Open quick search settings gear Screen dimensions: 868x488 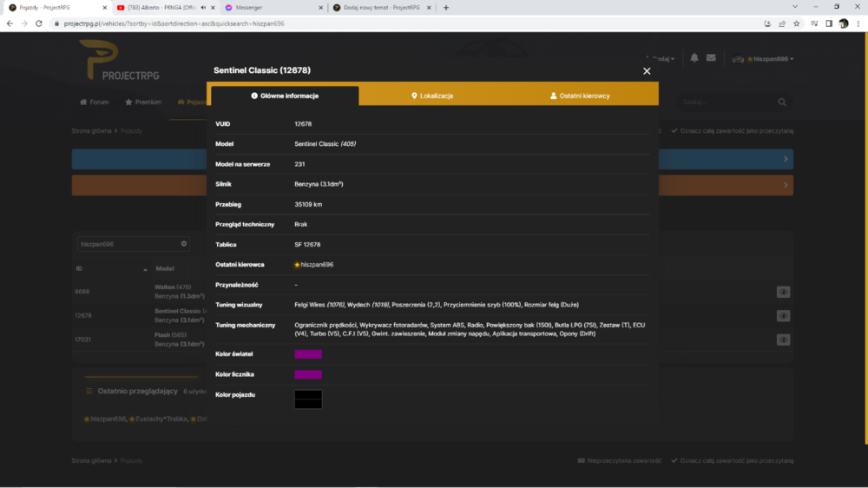(184, 244)
